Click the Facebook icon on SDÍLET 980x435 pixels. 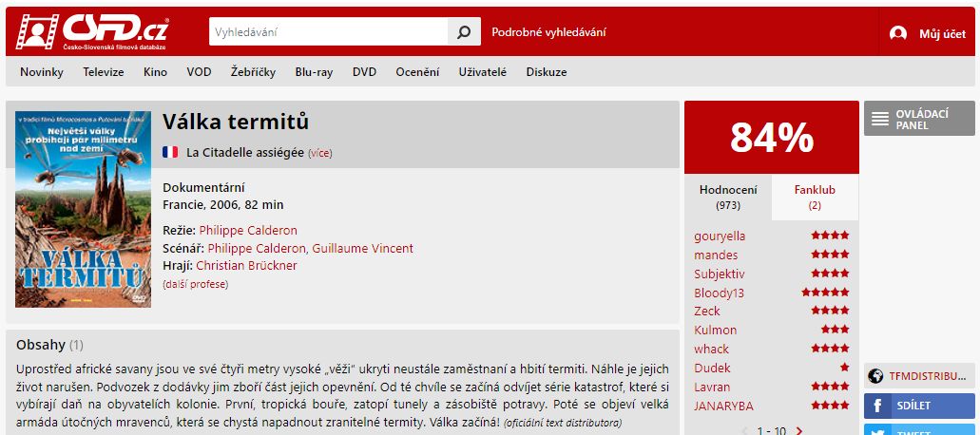[879, 407]
